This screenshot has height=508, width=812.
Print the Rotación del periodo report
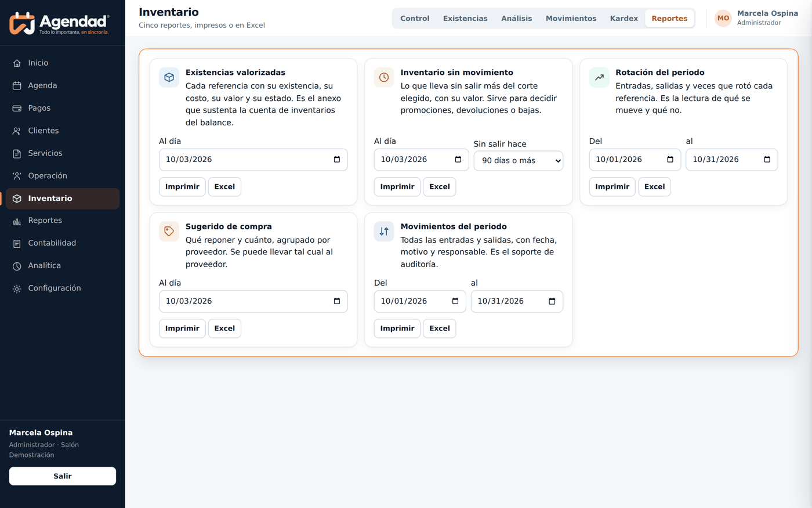pos(612,187)
